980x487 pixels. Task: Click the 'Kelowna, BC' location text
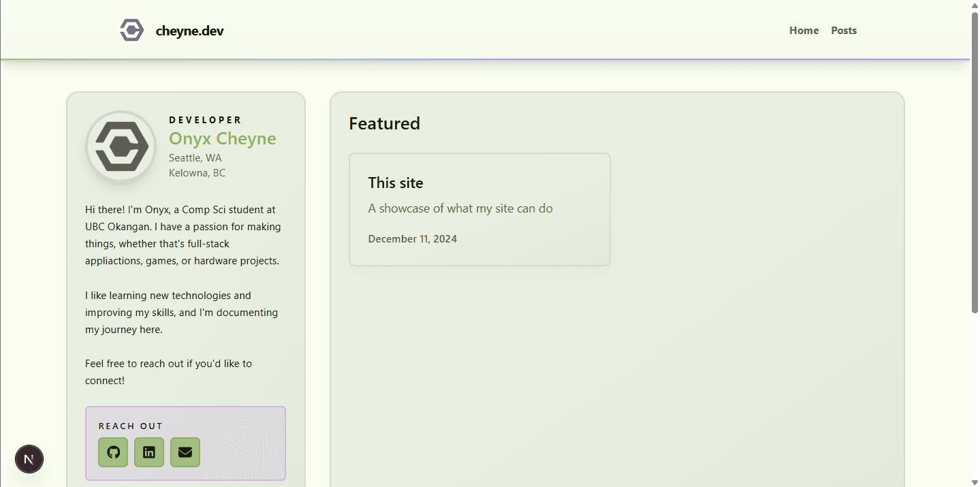(197, 172)
